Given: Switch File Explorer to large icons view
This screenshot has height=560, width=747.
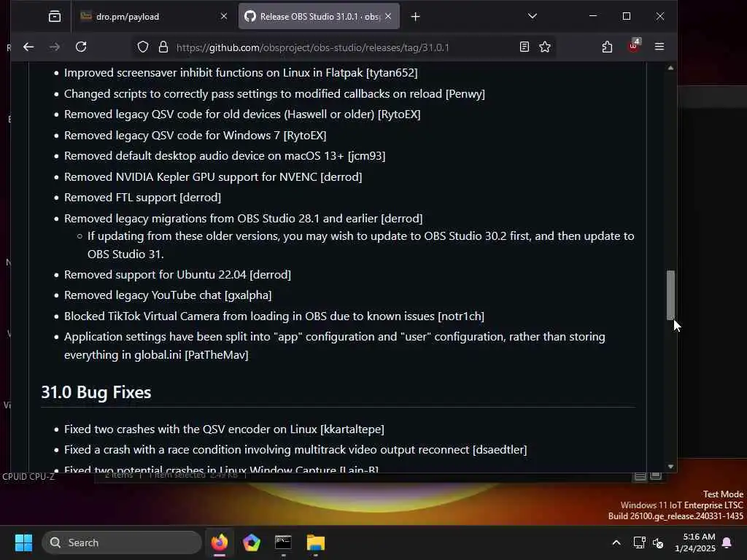Looking at the screenshot, I should [x=656, y=475].
